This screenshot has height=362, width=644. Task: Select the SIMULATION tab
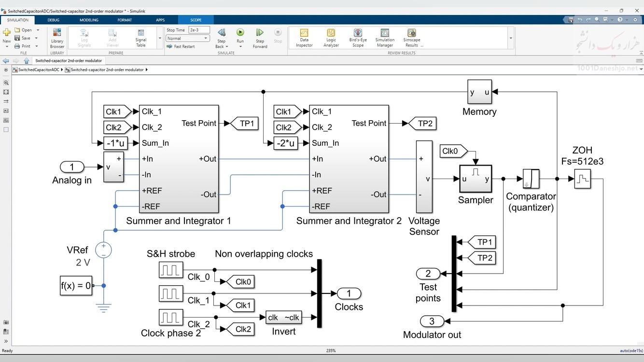point(18,20)
